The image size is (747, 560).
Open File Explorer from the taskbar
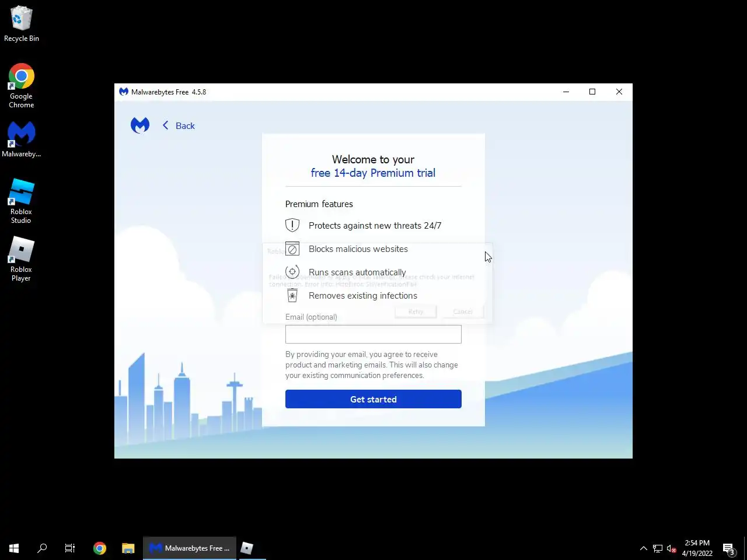[x=128, y=548]
